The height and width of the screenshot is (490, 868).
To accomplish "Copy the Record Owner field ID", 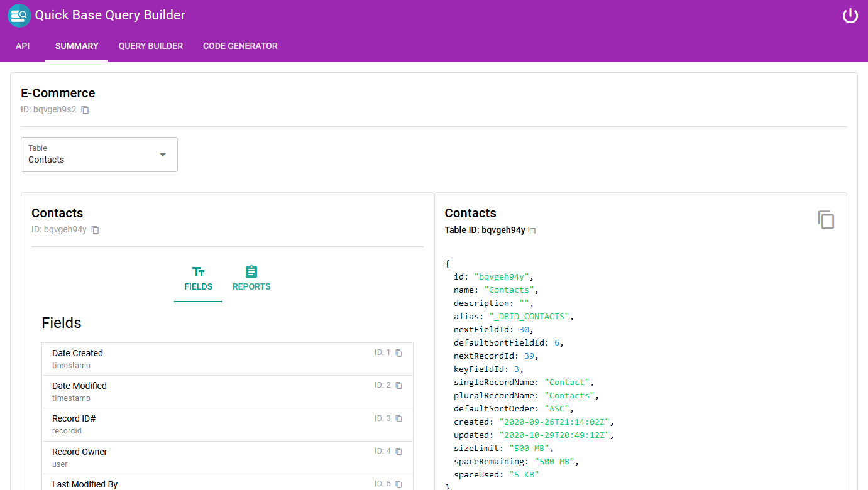I will [x=398, y=451].
